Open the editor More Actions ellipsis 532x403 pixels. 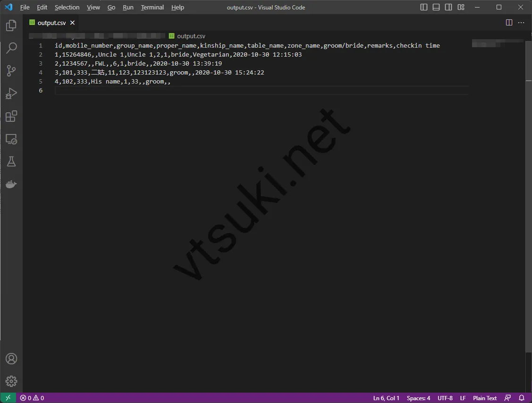[x=521, y=23]
